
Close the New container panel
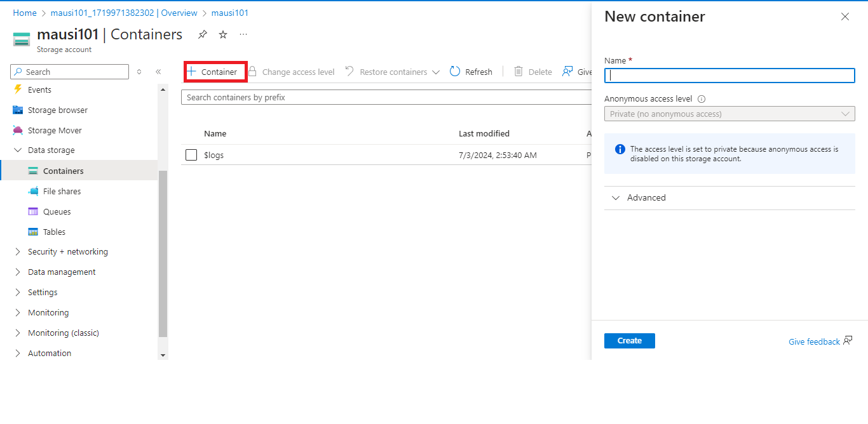click(x=844, y=17)
